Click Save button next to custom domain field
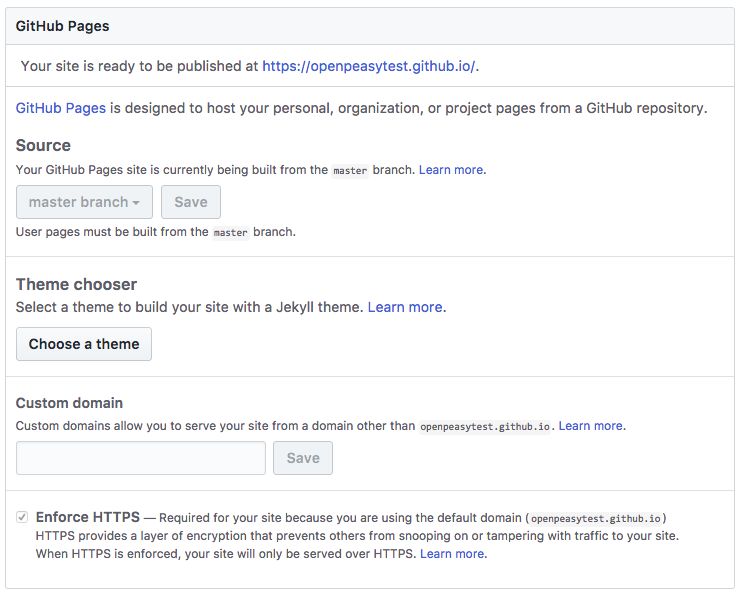This screenshot has width=743, height=598. [303, 458]
